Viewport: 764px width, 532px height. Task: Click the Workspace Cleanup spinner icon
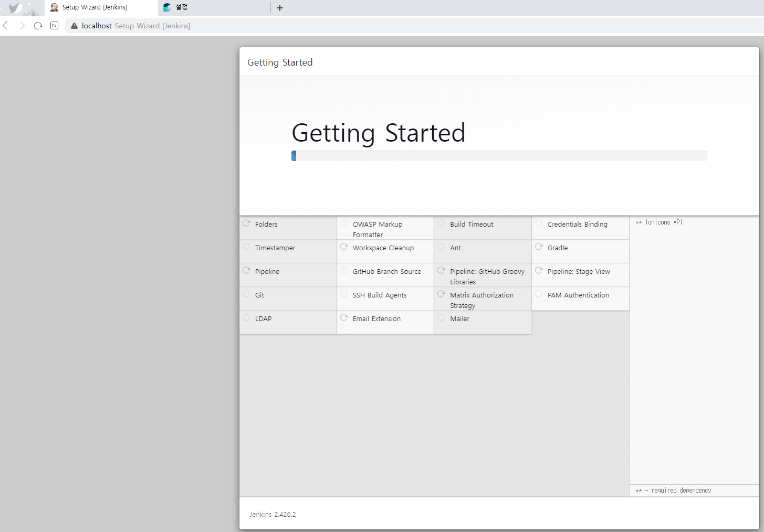[344, 247]
